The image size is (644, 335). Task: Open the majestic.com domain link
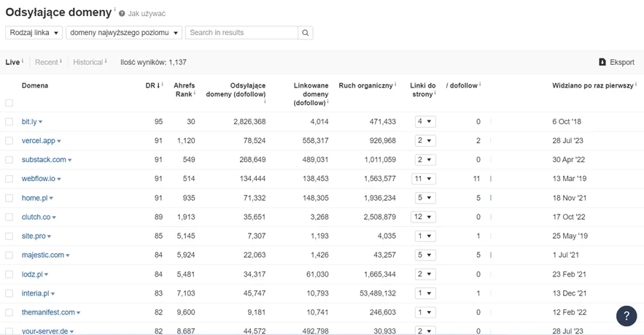pos(43,255)
